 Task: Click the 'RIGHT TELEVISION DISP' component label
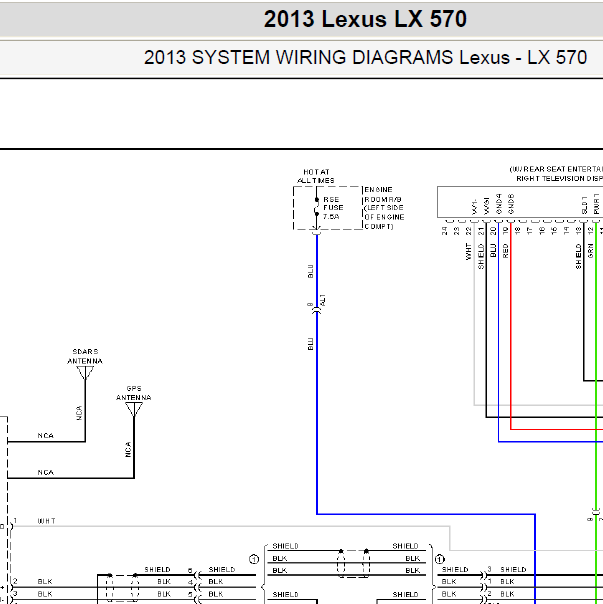coord(559,179)
